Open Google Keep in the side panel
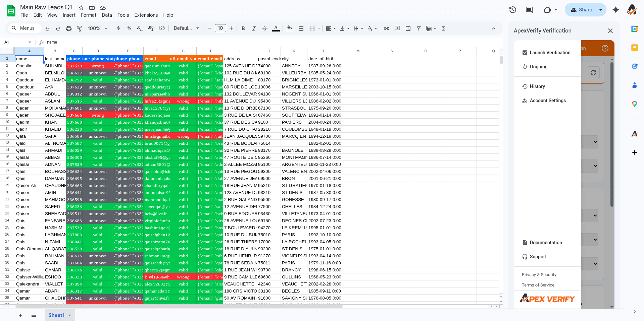This screenshot has width=644, height=321. pyautogui.click(x=634, y=48)
